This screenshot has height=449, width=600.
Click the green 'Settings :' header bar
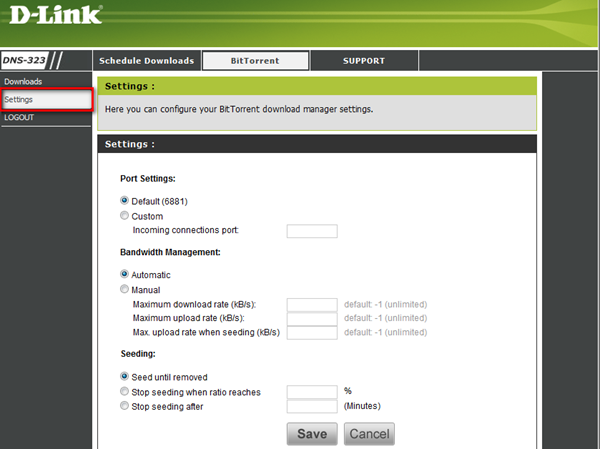click(x=317, y=86)
